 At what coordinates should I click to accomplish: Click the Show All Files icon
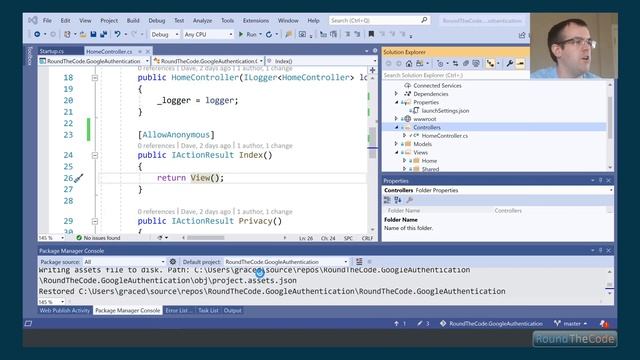coord(476,64)
